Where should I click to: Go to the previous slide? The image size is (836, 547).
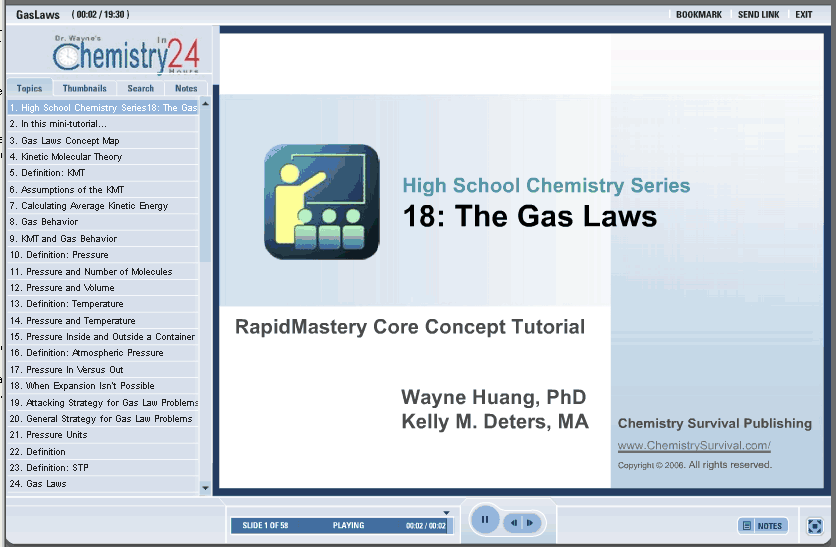click(513, 523)
